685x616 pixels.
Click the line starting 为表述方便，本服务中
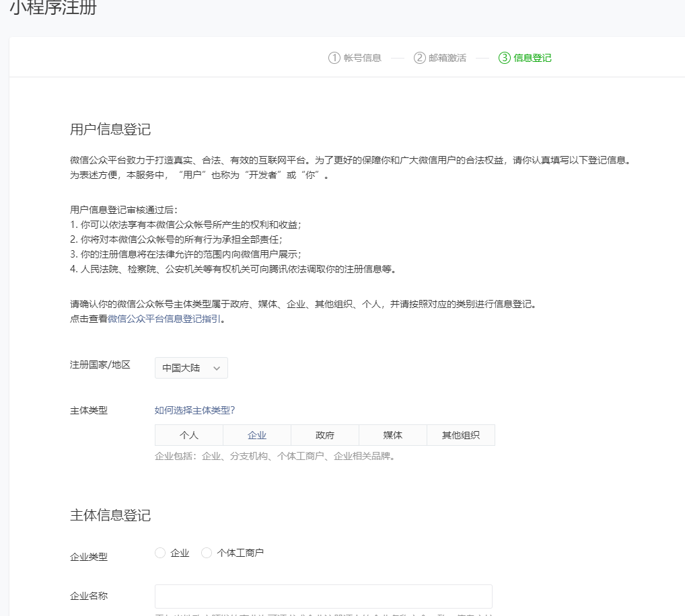[x=200, y=175]
